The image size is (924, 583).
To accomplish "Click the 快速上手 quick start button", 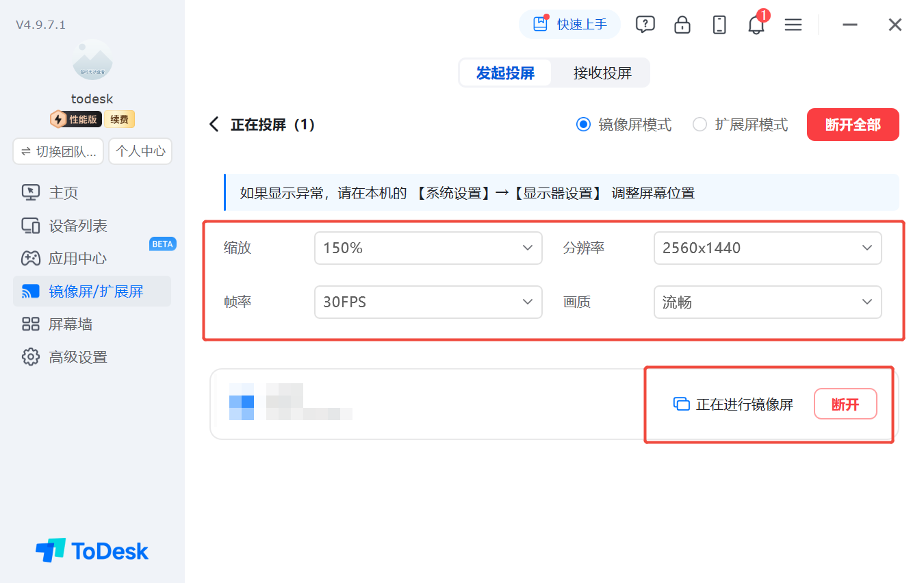I will point(569,25).
